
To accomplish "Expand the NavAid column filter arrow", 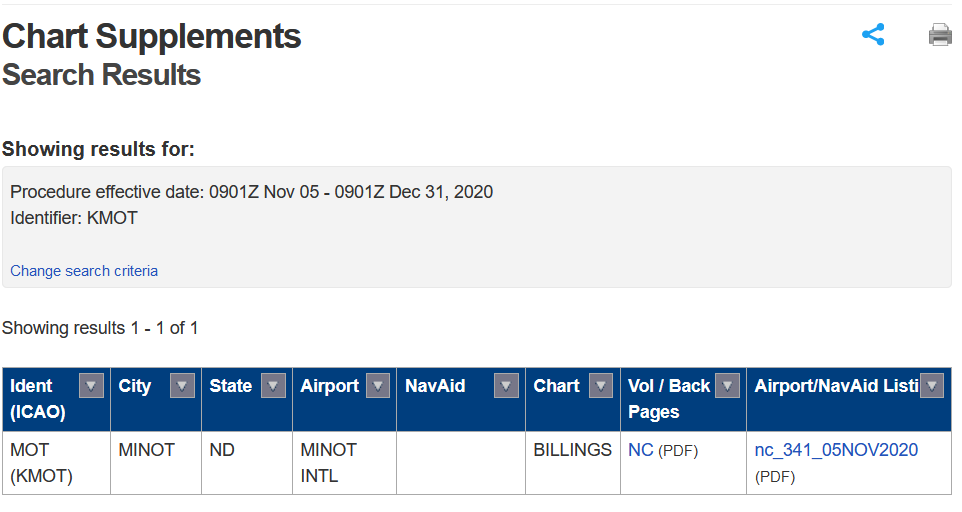I will coord(507,386).
